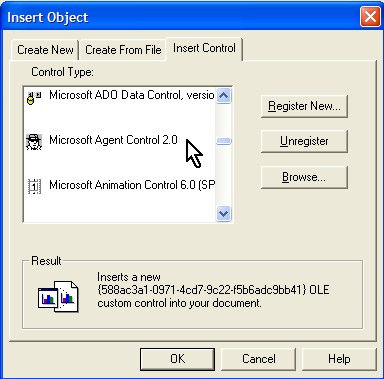Confirm with the OK button

(x=177, y=359)
